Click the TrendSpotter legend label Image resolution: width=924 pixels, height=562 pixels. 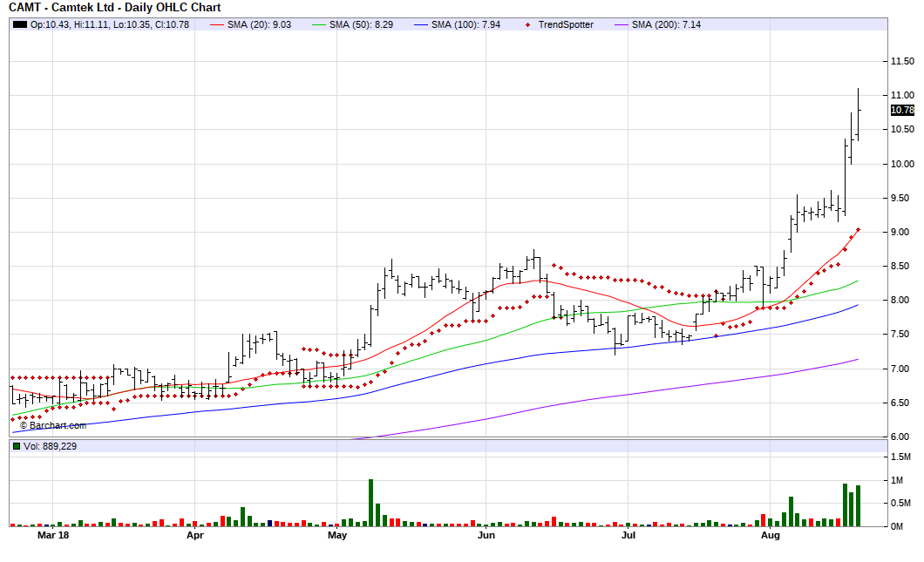[566, 24]
